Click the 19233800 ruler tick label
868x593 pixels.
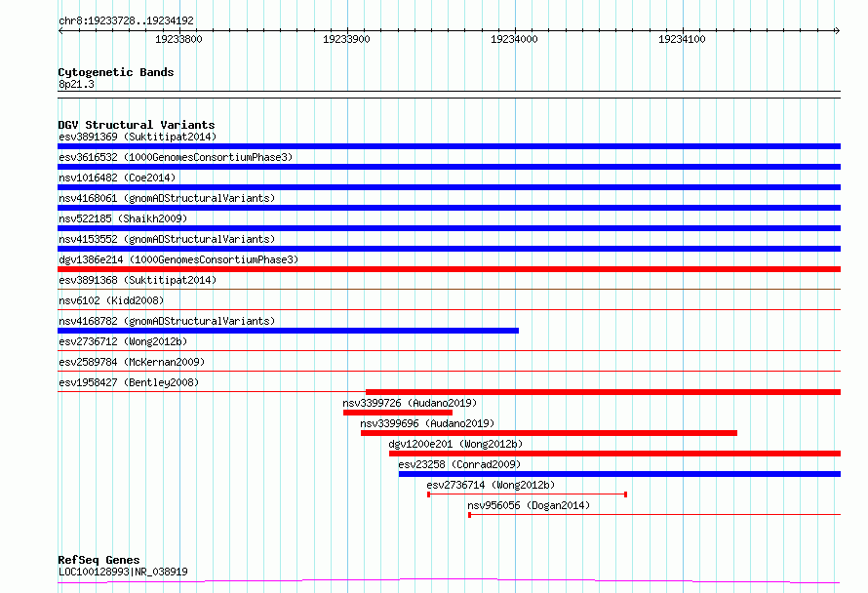pos(178,39)
